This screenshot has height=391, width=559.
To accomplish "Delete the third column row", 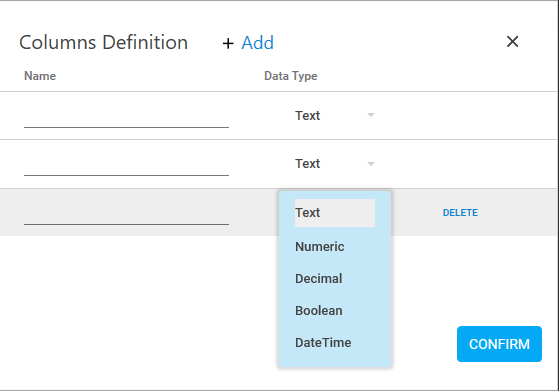I will tap(460, 213).
